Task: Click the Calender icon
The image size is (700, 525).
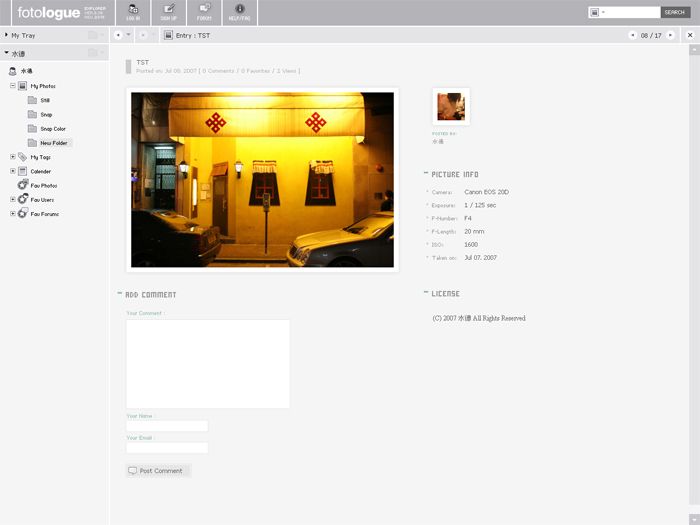Action: (x=22, y=171)
